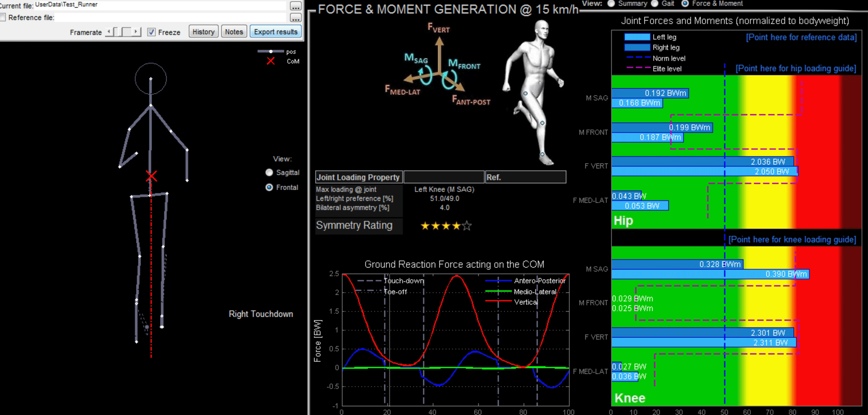
Task: Click the Medio-Lateral green legend line
Action: [498, 291]
